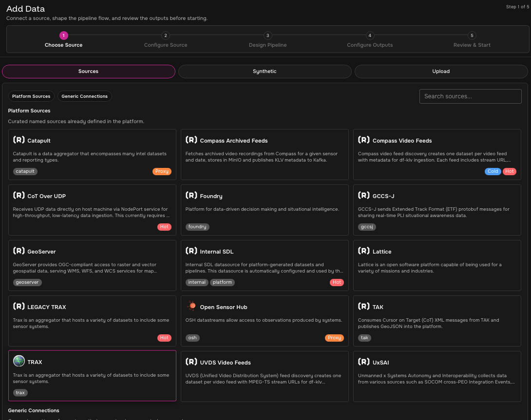531x420 pixels.
Task: Click the UxSAI logo icon
Action: (x=364, y=362)
